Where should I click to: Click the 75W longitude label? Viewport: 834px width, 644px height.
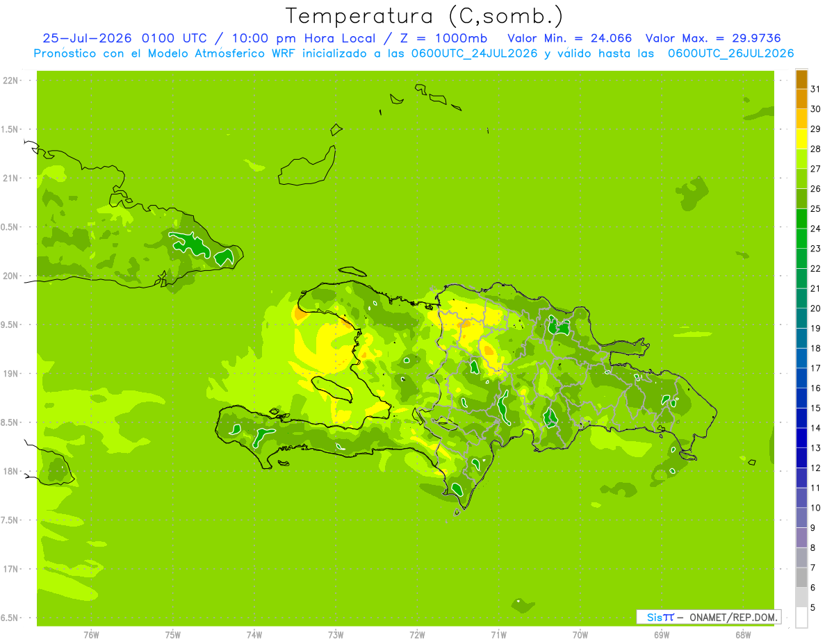(173, 635)
